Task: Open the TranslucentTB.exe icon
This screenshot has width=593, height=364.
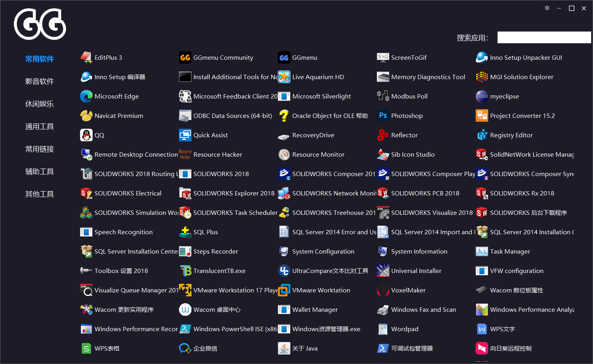Action: 185,271
